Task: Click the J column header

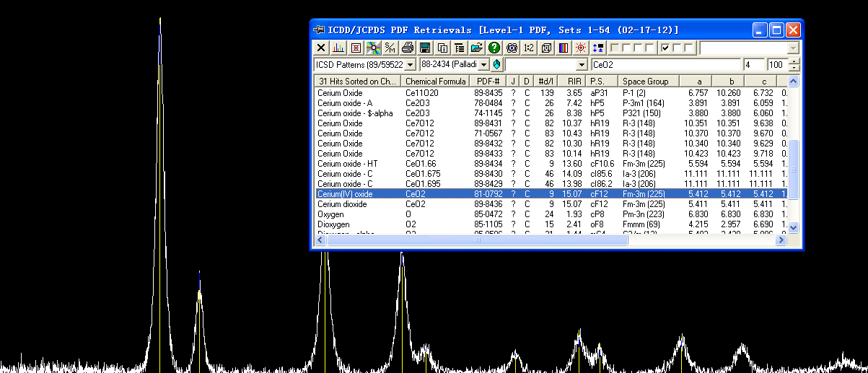Action: 513,82
